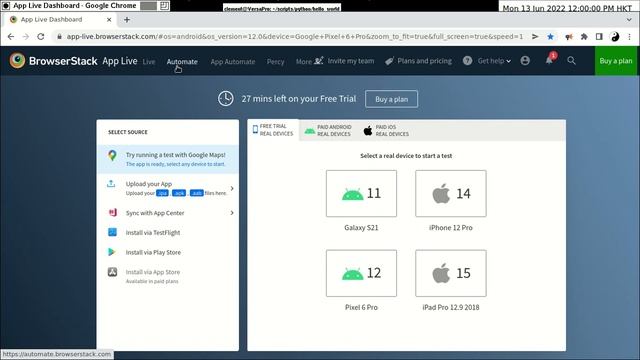Screen dimensions: 640x360
Task: Click the Play Store triangle icon
Action: tap(112, 252)
